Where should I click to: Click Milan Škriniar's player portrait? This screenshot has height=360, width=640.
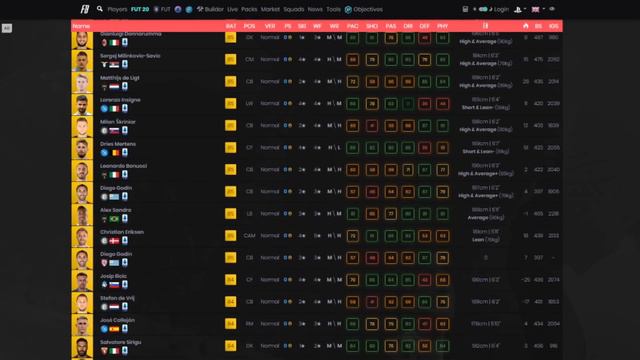coord(82,126)
